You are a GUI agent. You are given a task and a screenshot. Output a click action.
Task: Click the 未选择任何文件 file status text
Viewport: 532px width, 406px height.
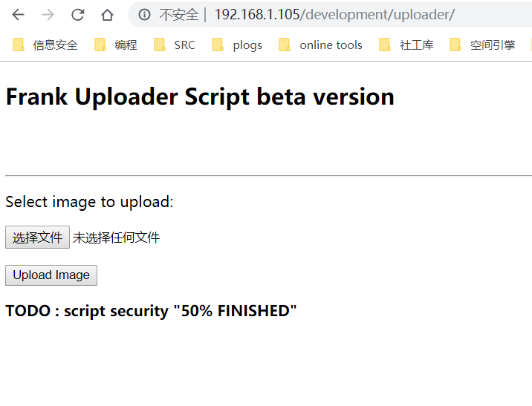tap(116, 238)
